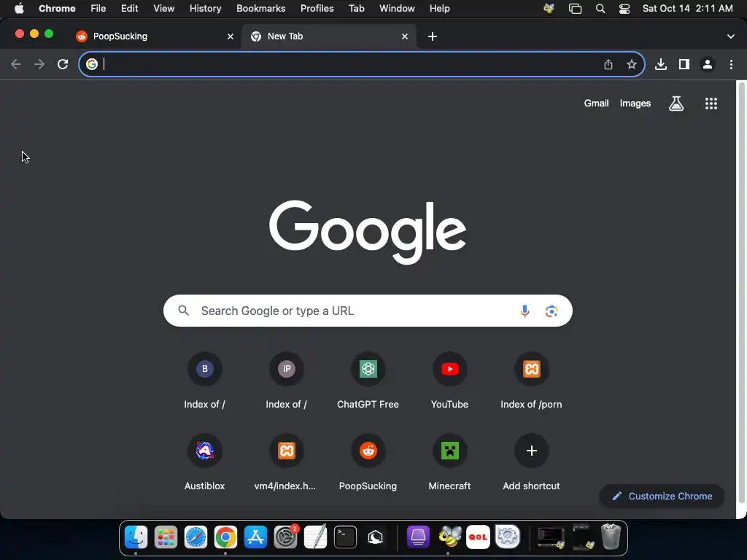Open the Apple menu
Screen dimensions: 747x560
(x=19, y=9)
